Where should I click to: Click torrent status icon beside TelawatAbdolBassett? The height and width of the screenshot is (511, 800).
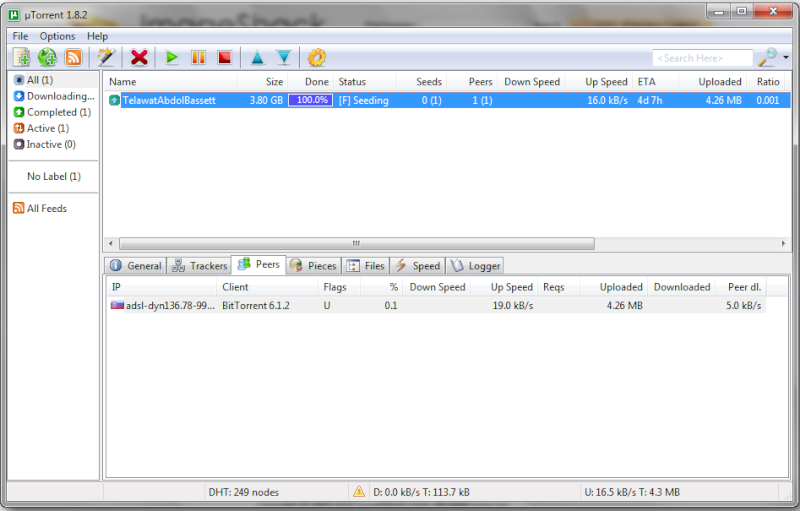point(114,100)
